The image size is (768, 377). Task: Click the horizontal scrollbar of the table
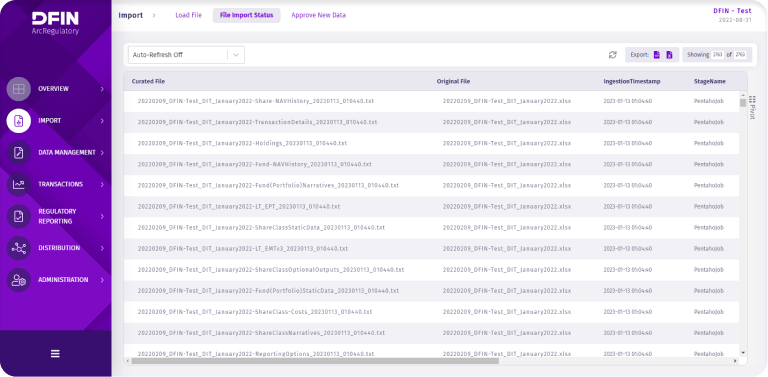(315, 361)
